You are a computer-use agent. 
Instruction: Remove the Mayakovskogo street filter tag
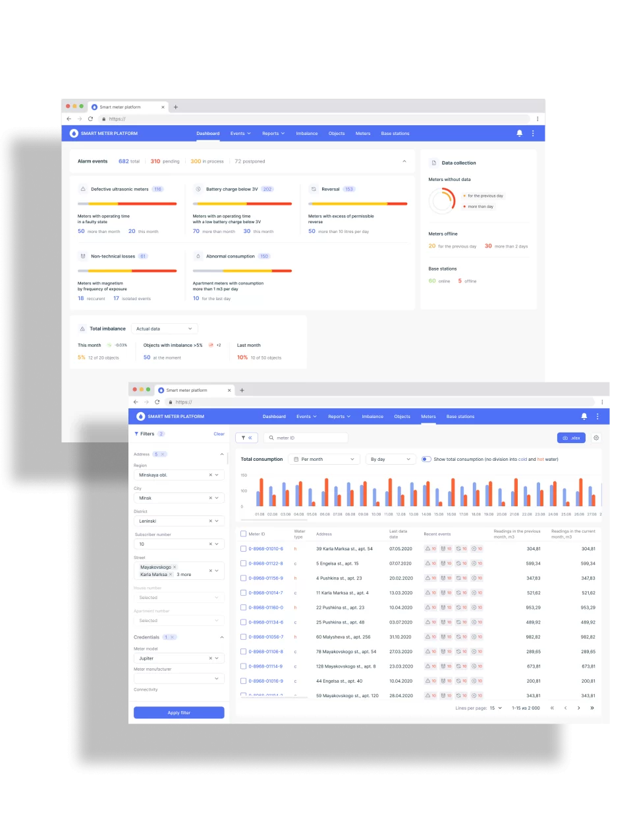point(175,567)
